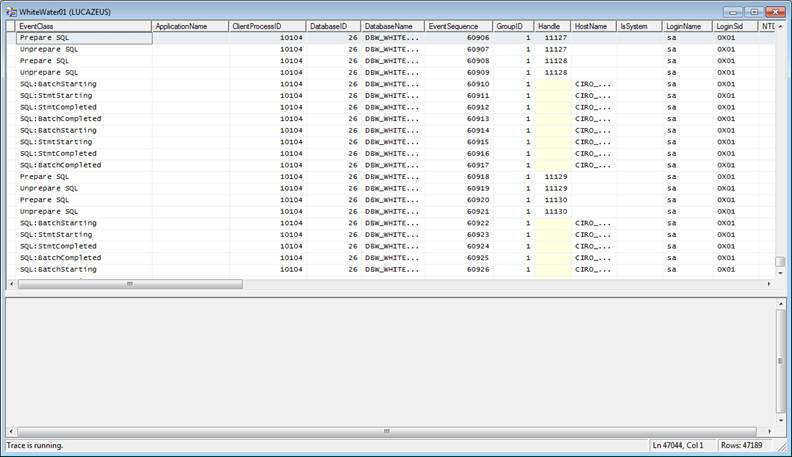The height and width of the screenshot is (457, 792).
Task: Select SQL:BatchStarting row with sequence 60914
Action: pyautogui.click(x=390, y=131)
